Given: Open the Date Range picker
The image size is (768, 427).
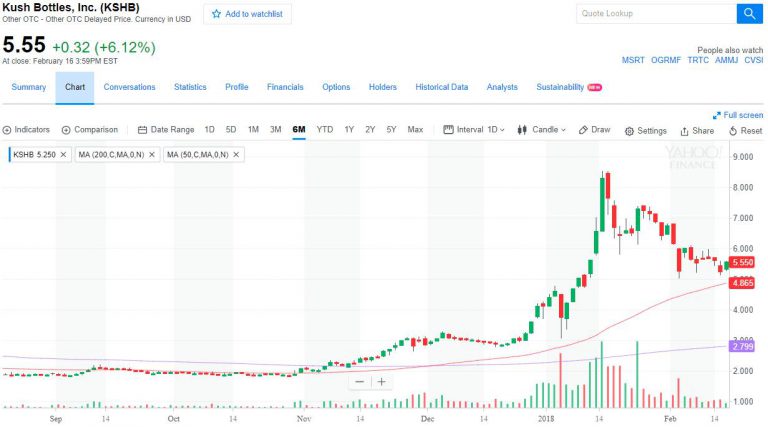Looking at the screenshot, I should tap(166, 130).
